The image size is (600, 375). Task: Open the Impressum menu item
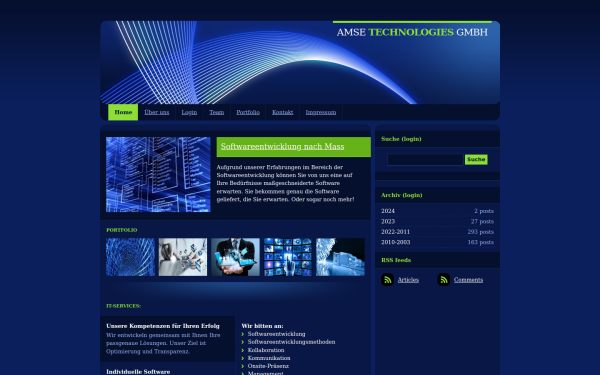click(321, 112)
